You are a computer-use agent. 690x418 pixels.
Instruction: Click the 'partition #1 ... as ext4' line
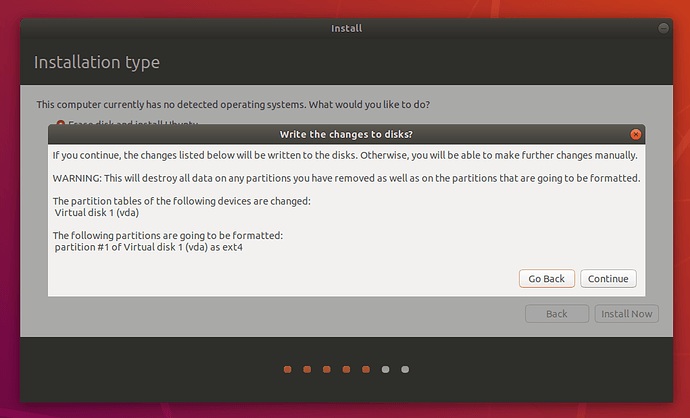(149, 247)
